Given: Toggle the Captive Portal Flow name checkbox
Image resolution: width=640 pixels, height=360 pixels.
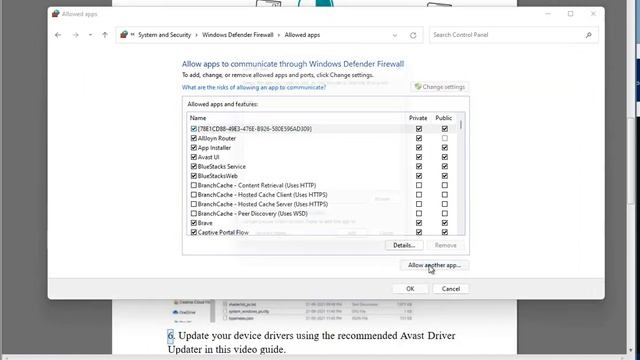Looking at the screenshot, I should point(194,232).
